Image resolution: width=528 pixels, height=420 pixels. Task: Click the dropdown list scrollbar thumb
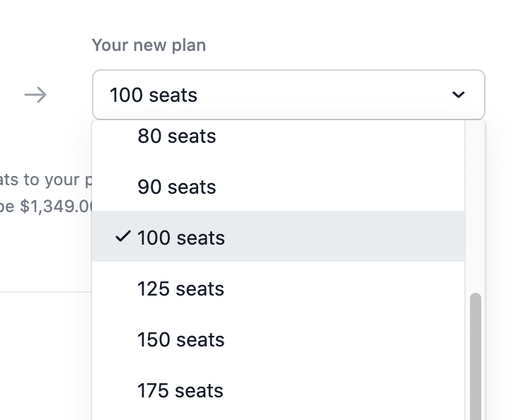pos(476,354)
